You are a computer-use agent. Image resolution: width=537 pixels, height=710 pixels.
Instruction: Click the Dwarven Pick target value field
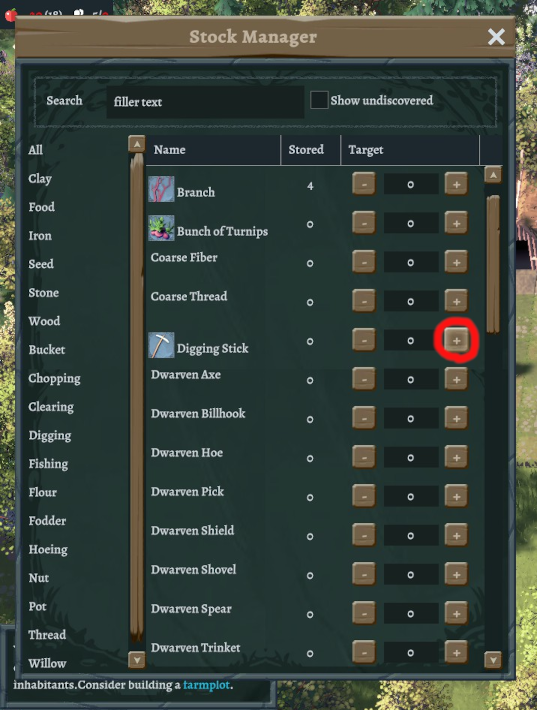(411, 496)
